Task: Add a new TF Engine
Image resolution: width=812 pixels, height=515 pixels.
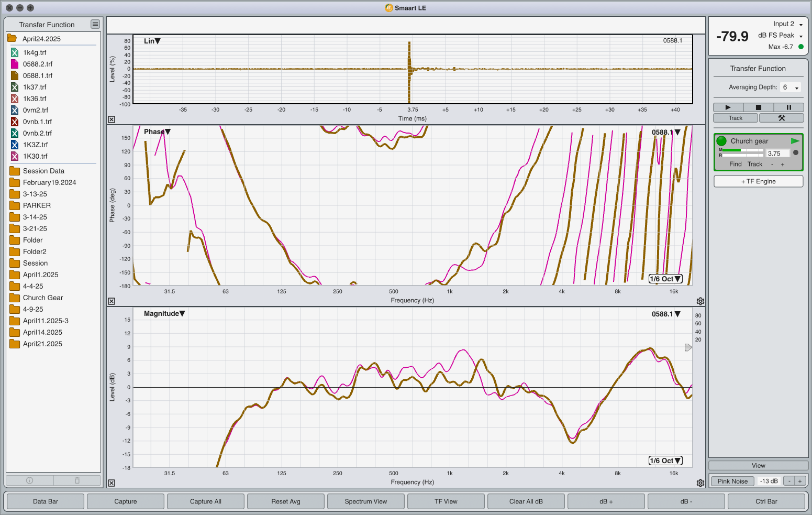Action: click(x=758, y=181)
